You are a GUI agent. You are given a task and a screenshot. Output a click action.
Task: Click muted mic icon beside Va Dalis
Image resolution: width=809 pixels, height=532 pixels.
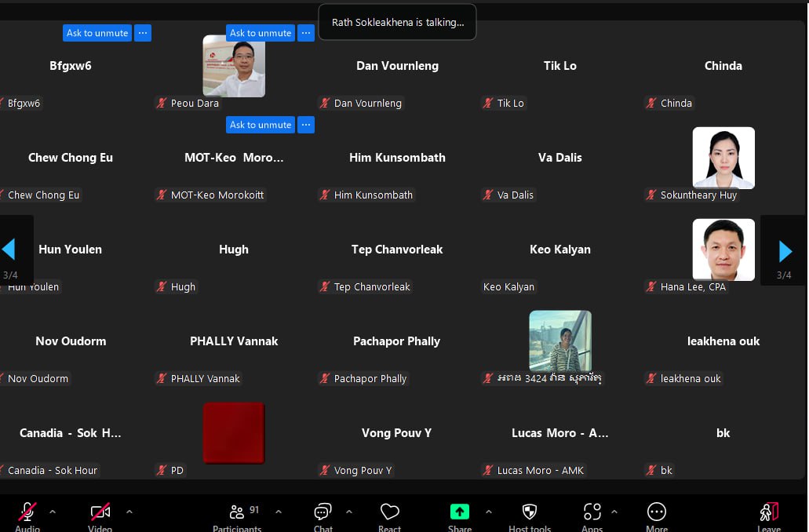pos(488,195)
